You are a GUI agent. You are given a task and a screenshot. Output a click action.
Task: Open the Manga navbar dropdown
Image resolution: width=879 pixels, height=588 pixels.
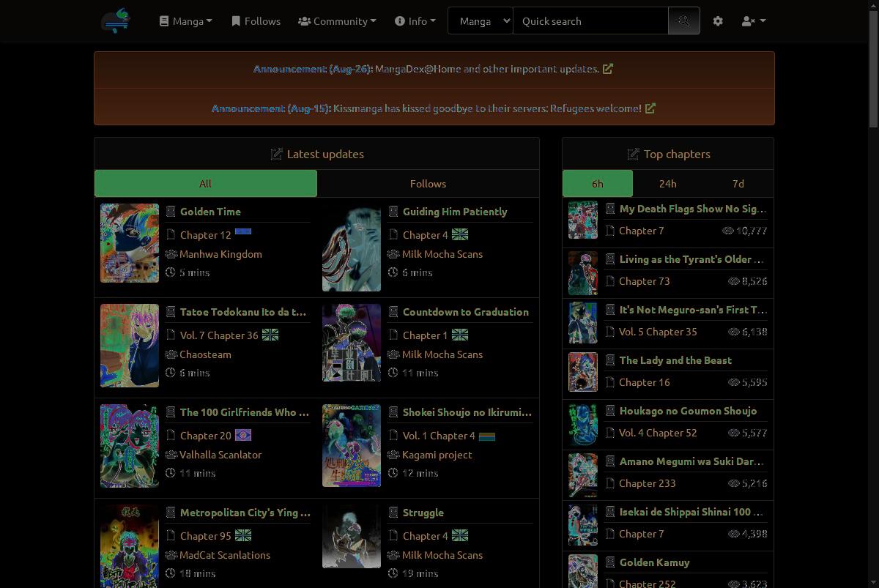coord(186,21)
